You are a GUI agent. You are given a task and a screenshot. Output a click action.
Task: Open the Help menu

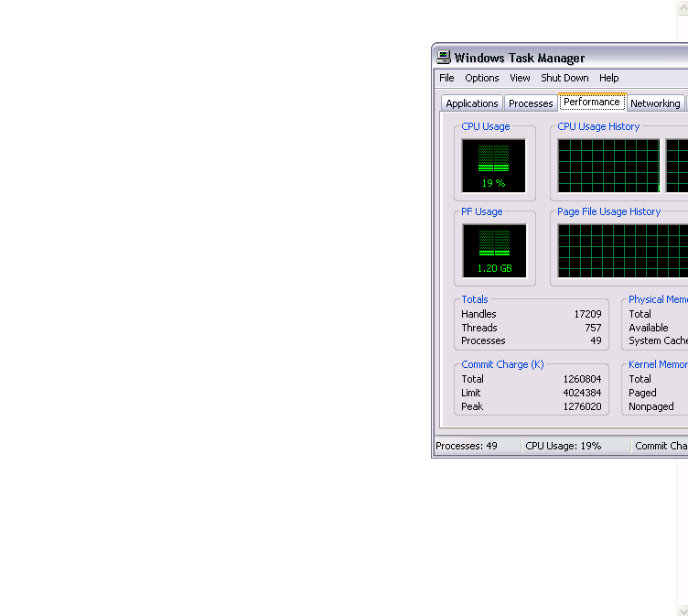608,78
